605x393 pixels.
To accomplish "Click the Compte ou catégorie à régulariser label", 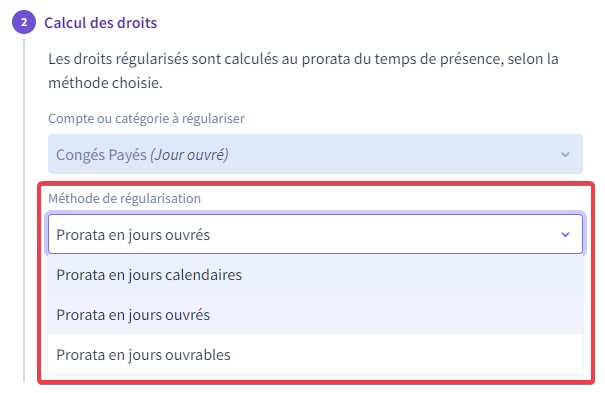I will pyautogui.click(x=146, y=118).
